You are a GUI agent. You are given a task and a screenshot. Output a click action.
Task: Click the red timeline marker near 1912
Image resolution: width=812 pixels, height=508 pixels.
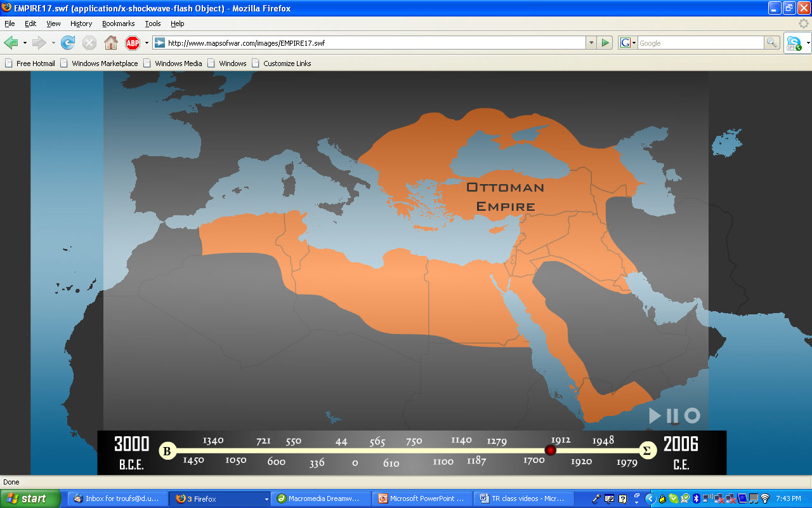(x=550, y=450)
